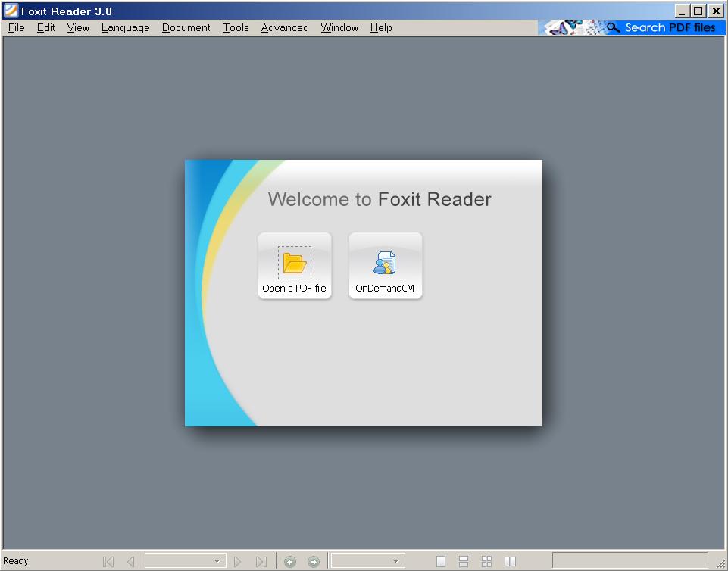This screenshot has height=571, width=728.
Task: Click the Open a PDF file folder icon
Action: pyautogui.click(x=294, y=263)
